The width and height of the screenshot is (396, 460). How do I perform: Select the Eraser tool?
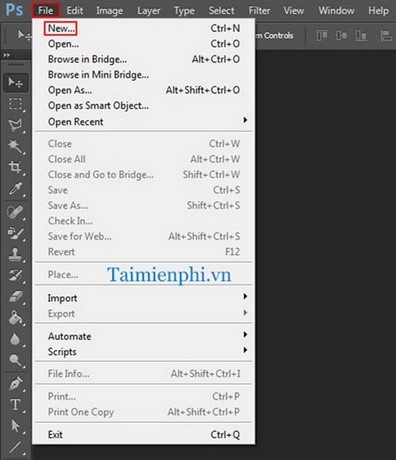pyautogui.click(x=15, y=297)
